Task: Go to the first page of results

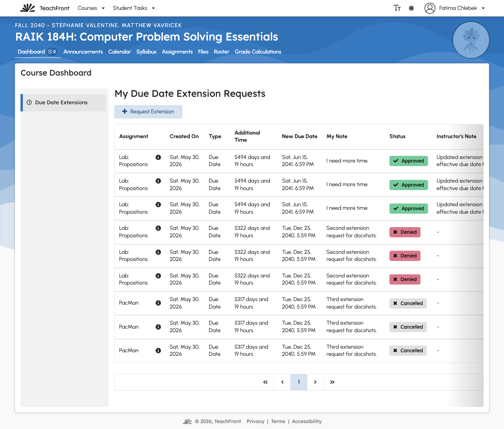Action: 265,382
